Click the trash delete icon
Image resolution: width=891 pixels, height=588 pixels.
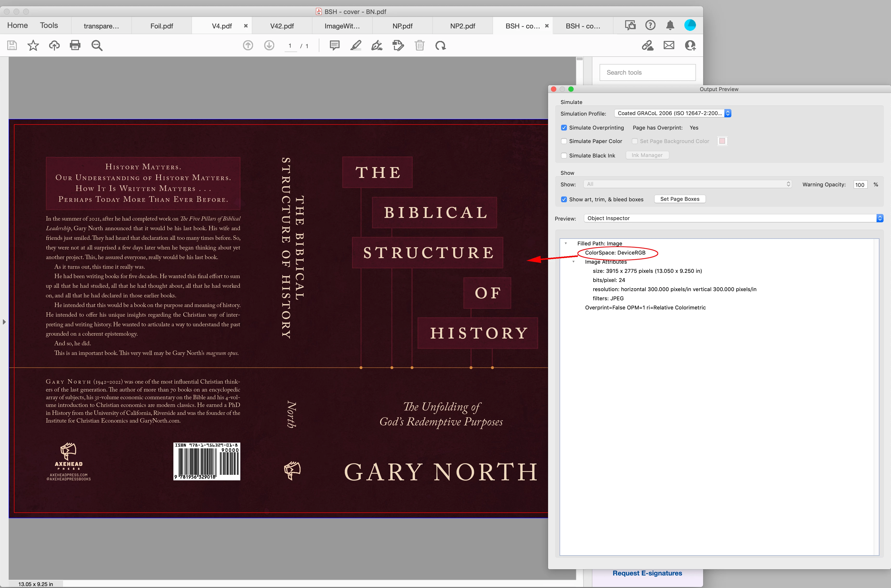tap(419, 45)
